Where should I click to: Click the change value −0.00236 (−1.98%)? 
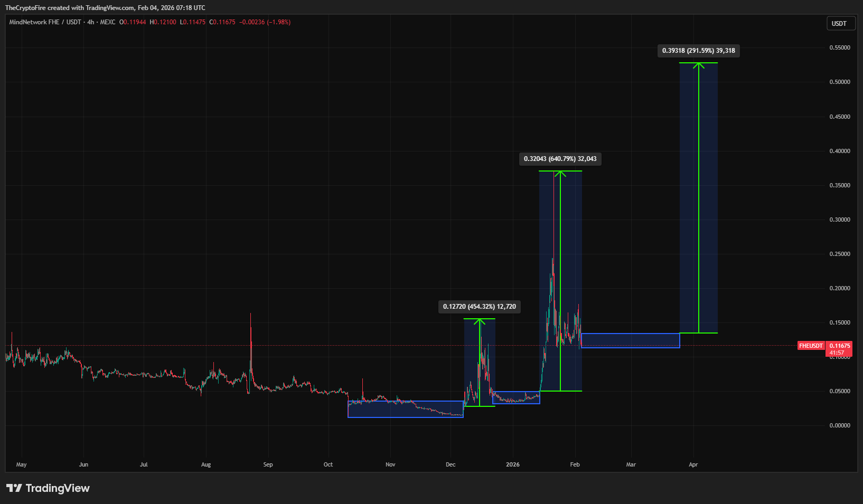click(265, 22)
